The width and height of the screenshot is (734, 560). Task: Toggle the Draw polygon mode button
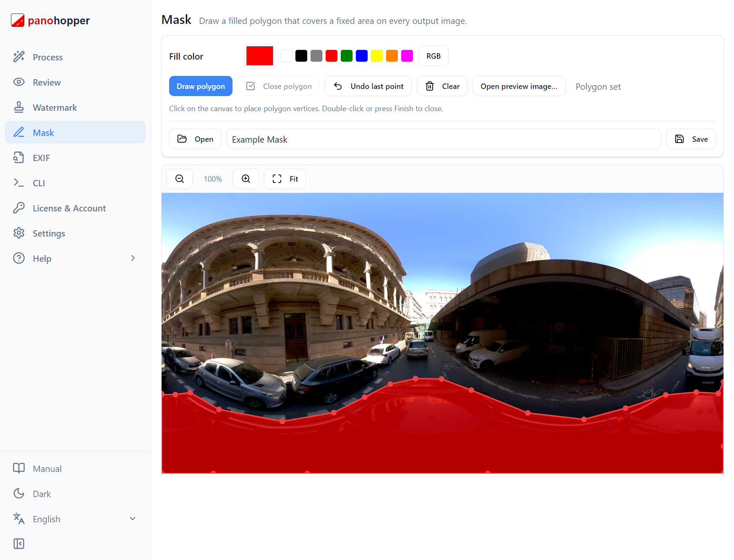click(201, 86)
